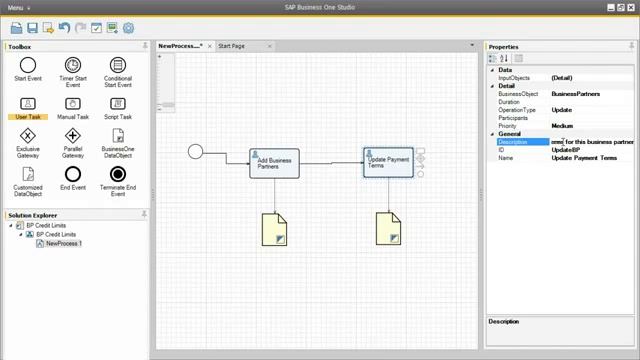Select the BusinessOne DataObject tool
This screenshot has width=640, height=360.
(118, 143)
